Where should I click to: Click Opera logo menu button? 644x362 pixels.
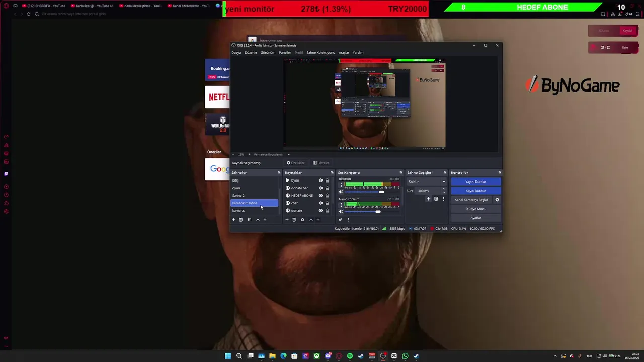(6, 6)
